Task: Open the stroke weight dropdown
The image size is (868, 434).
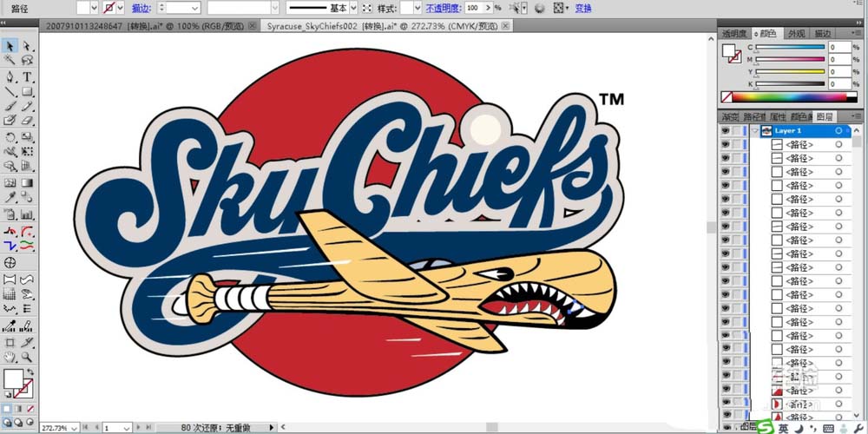Action: click(x=194, y=8)
